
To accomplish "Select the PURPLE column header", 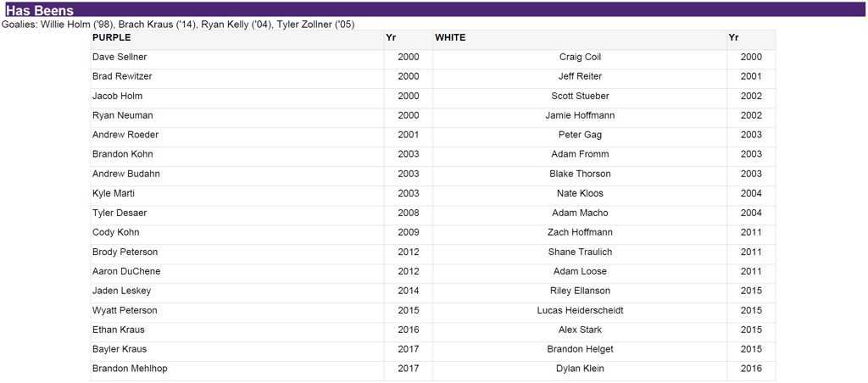I will coord(112,38).
